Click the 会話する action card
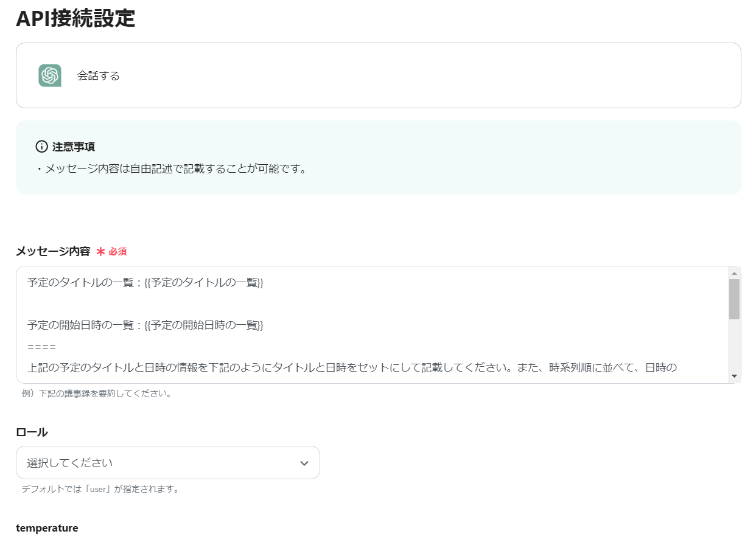The image size is (756, 534). (x=379, y=75)
